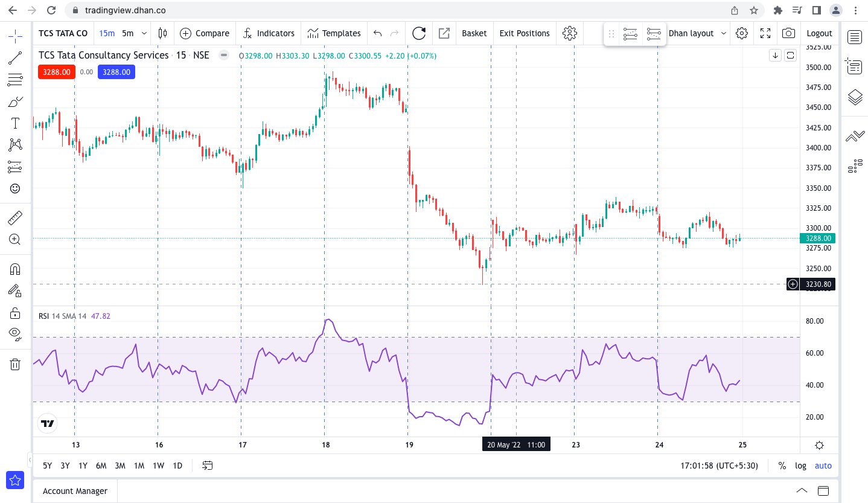Select the crosshair cursor tool
The width and height of the screenshot is (868, 503).
15,36
